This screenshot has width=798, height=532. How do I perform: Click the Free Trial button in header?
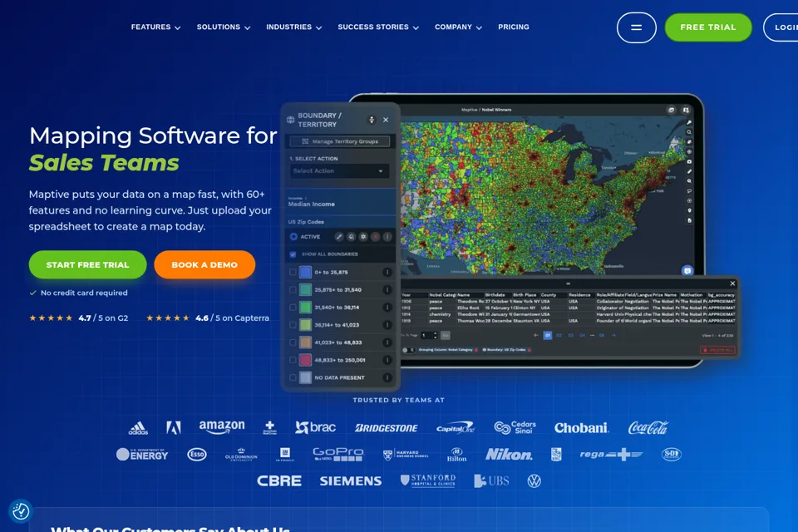(708, 27)
